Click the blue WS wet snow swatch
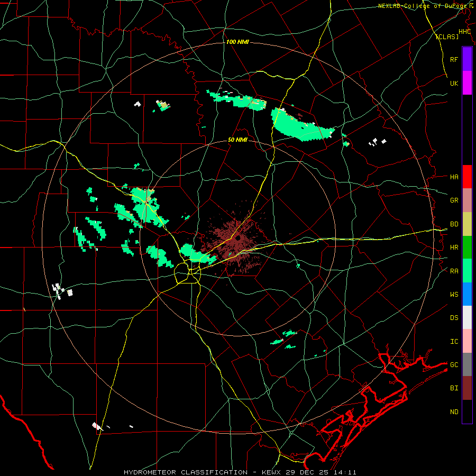 coord(467,294)
